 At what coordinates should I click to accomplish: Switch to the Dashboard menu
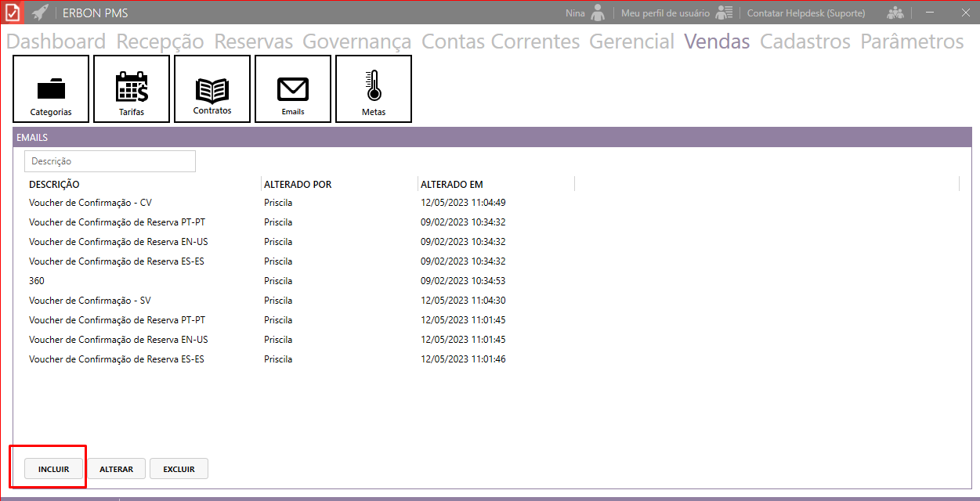pyautogui.click(x=56, y=41)
